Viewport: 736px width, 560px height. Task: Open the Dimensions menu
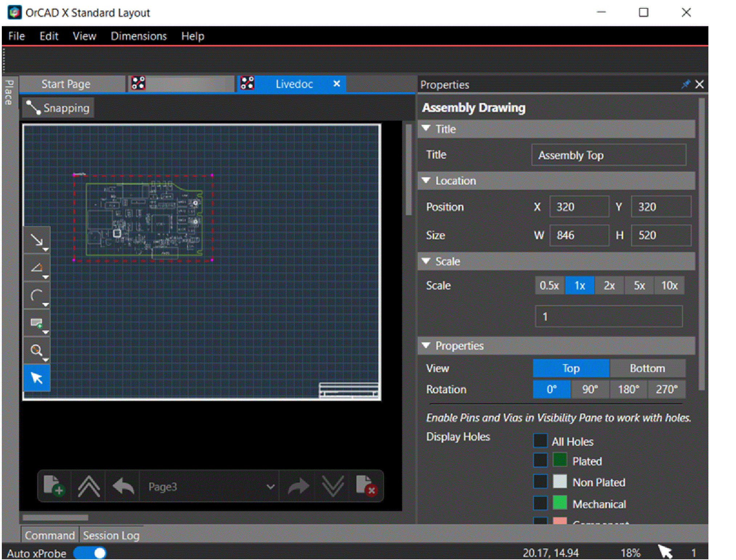pos(138,36)
